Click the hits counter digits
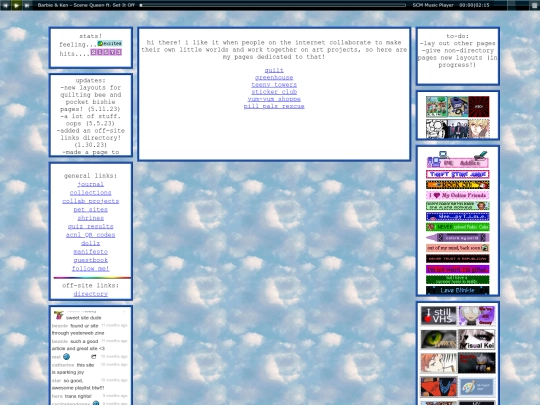The image size is (540, 405). click(106, 52)
